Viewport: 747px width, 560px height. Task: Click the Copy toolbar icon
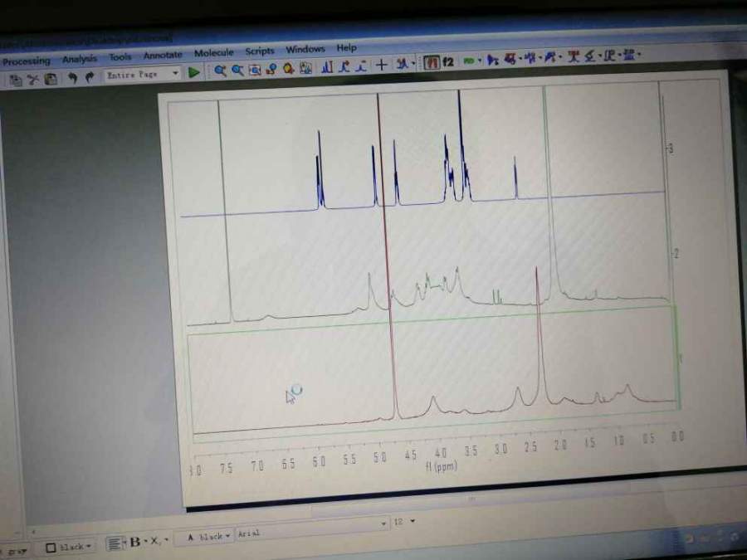[x=15, y=80]
